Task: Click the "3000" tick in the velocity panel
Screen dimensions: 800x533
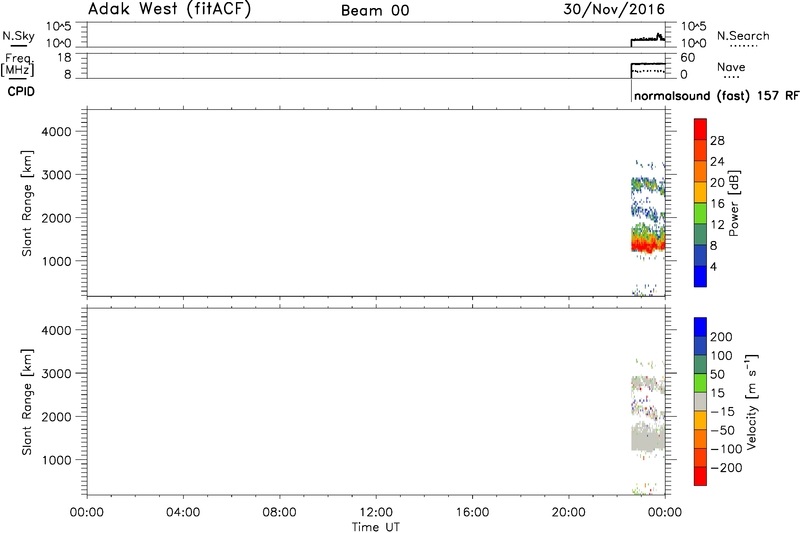Action: pos(57,373)
